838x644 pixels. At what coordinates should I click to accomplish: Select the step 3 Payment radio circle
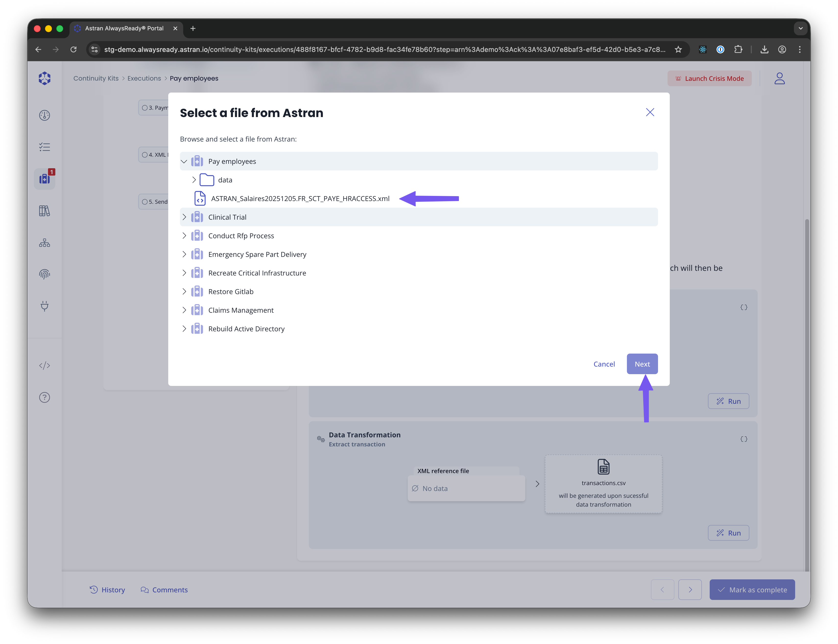click(x=144, y=108)
